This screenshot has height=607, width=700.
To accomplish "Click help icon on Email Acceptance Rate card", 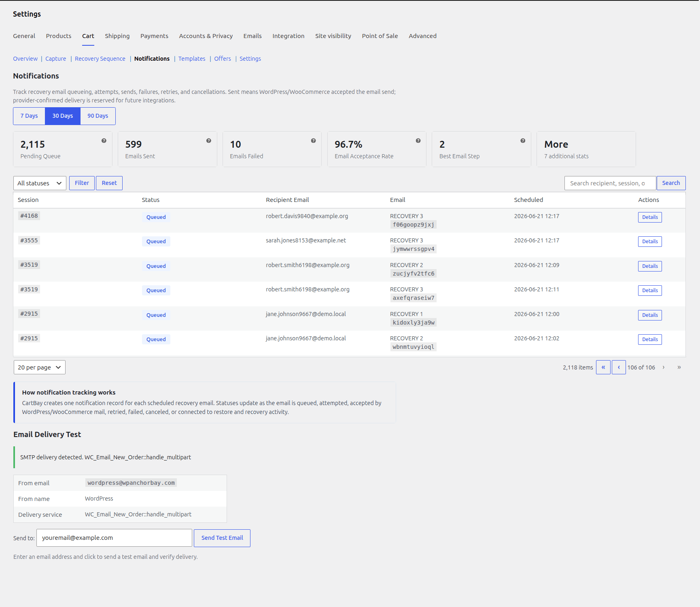I will [x=418, y=141].
